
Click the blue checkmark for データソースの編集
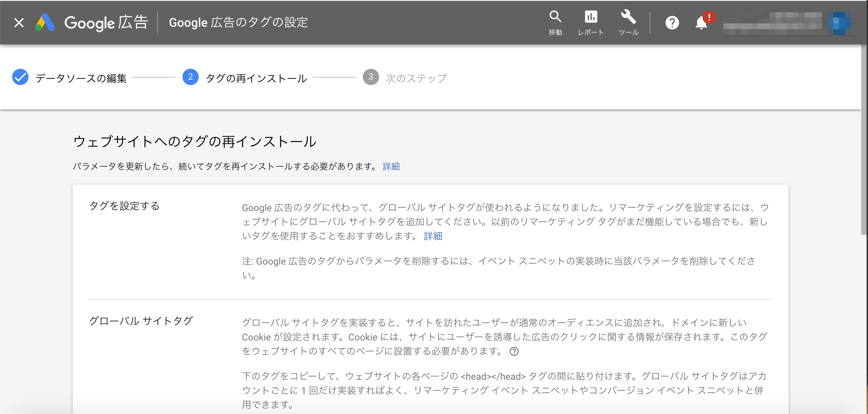pos(20,77)
